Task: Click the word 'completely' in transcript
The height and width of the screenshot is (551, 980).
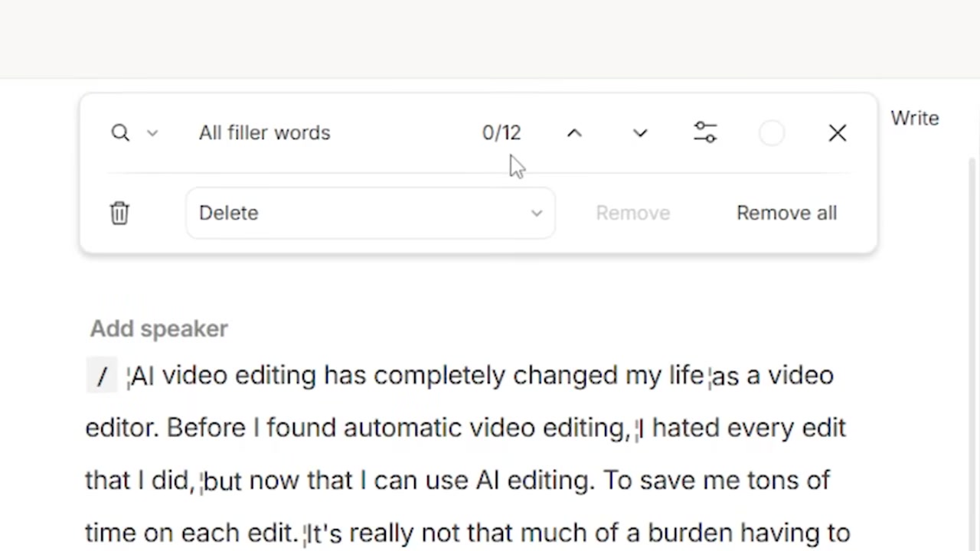Action: (439, 376)
